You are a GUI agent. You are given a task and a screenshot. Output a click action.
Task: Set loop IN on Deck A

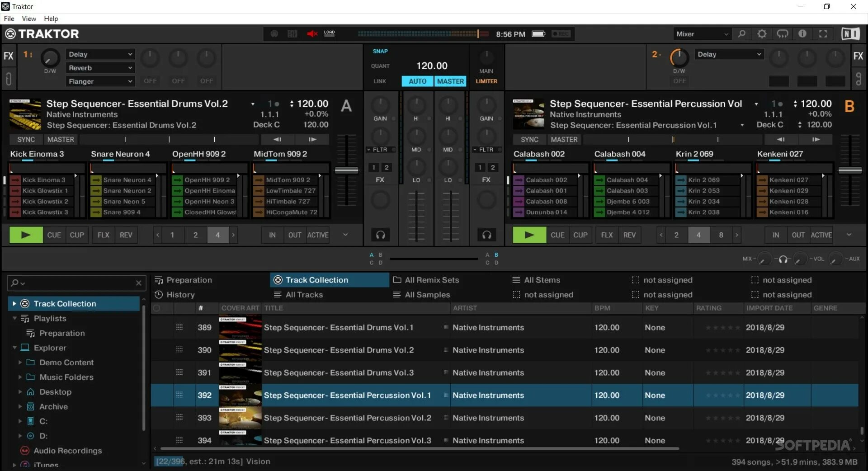point(272,235)
